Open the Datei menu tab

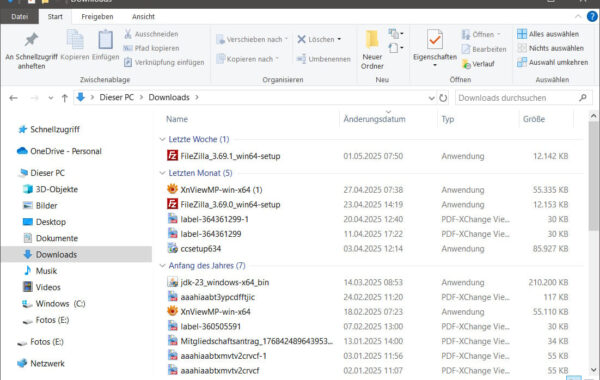coord(20,17)
